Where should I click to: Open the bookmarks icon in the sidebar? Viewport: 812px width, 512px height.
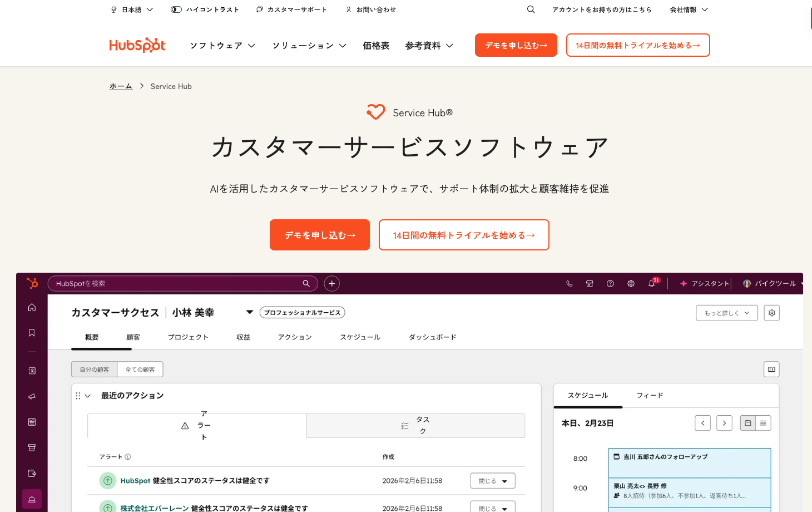click(x=32, y=333)
